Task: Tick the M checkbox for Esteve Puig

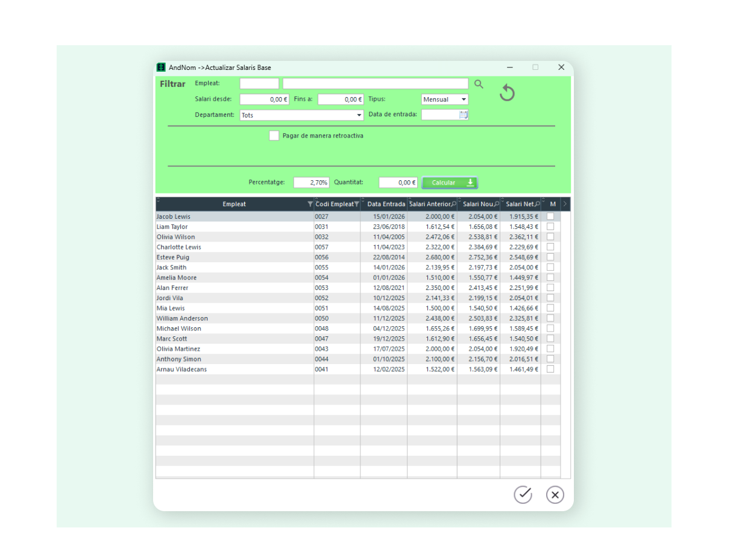Action: (550, 257)
